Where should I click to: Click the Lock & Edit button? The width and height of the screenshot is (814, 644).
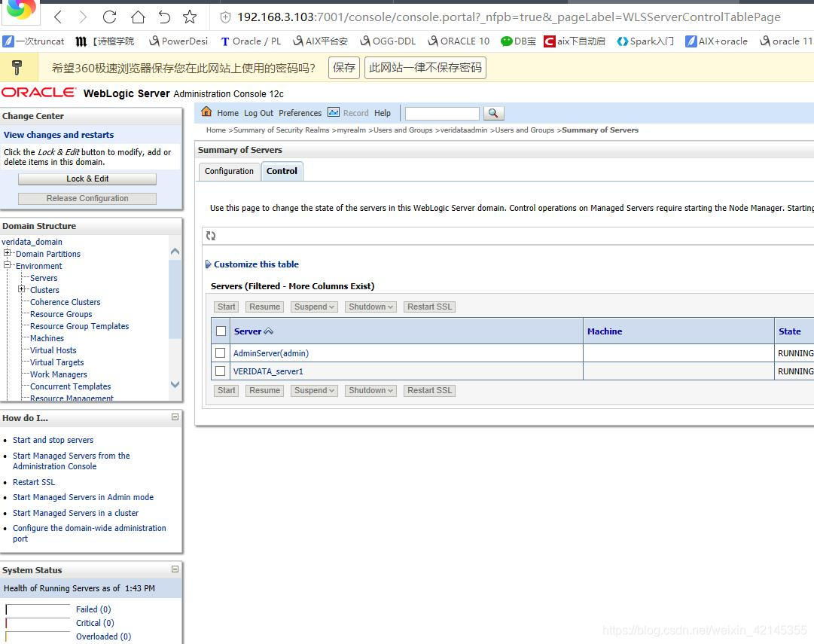(87, 179)
